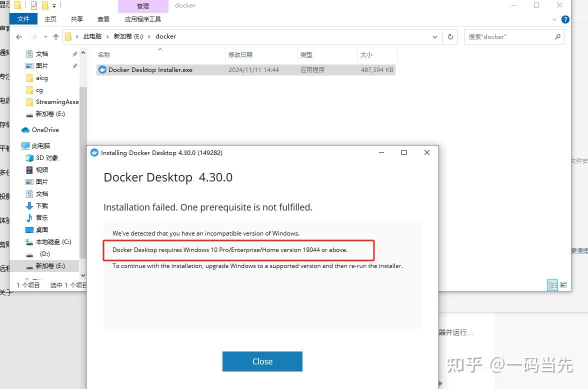Select 新加卷 (E:) in the address breadcrumb

tap(128, 36)
